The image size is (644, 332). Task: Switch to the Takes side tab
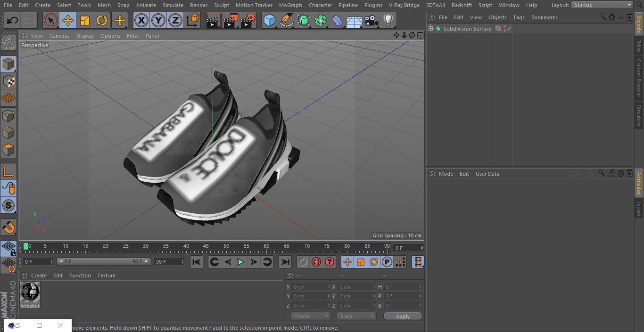[x=639, y=46]
